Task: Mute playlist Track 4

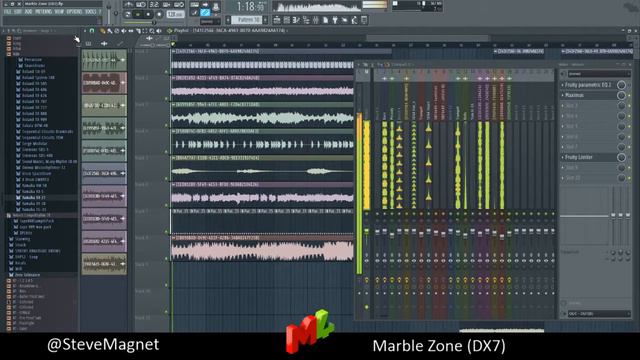Action: 166,152
